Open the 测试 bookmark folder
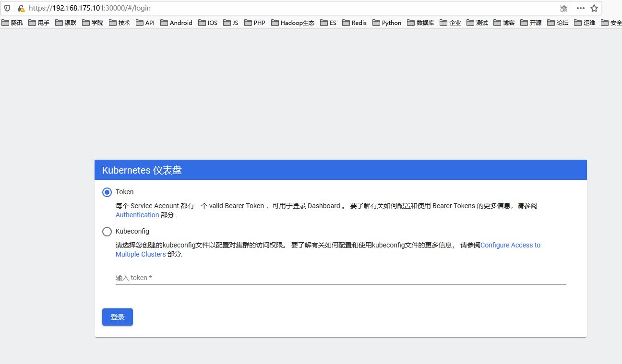 click(477, 23)
